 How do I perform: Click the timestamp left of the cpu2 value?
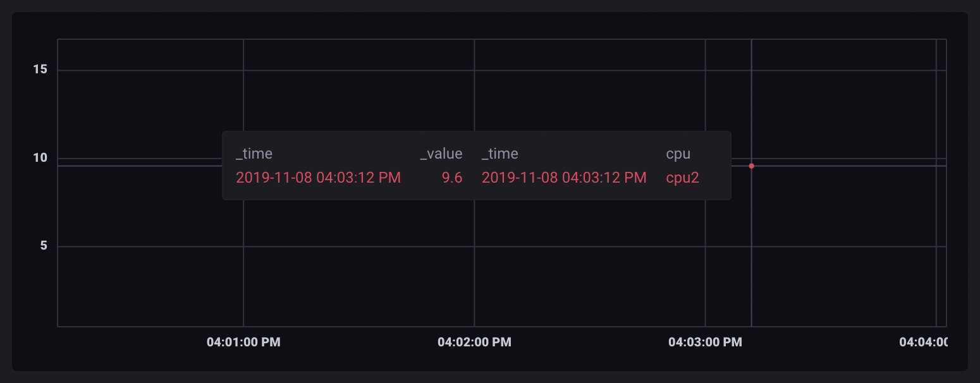tap(564, 178)
